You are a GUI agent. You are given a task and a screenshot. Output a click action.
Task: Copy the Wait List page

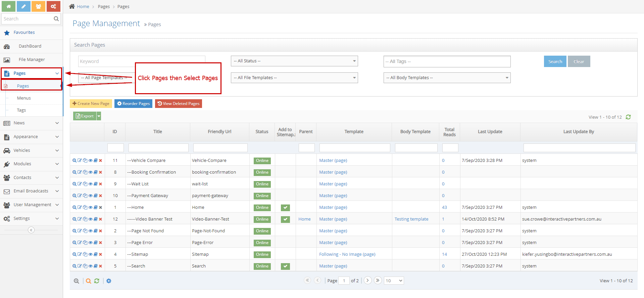[85, 184]
